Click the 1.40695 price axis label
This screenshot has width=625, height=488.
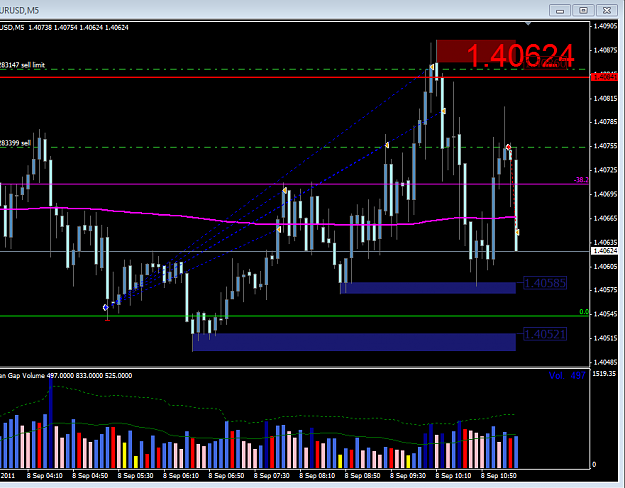point(605,194)
